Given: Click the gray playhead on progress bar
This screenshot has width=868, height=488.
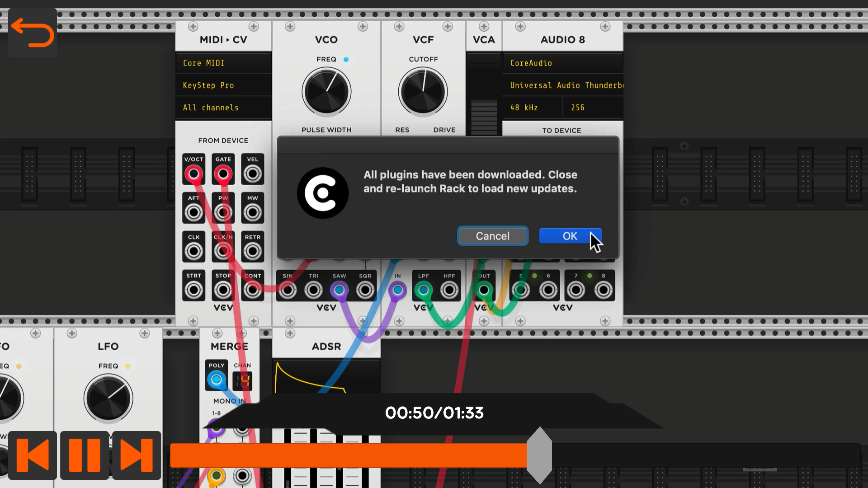Looking at the screenshot, I should click(539, 455).
